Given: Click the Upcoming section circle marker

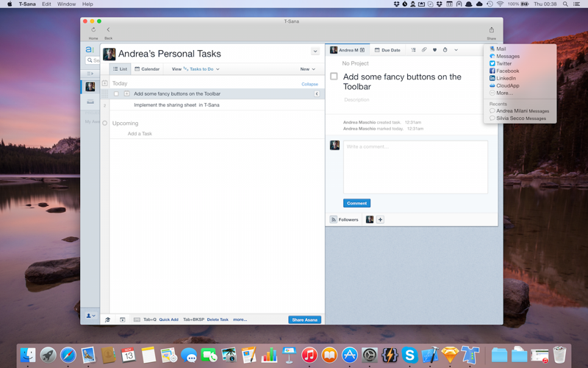Looking at the screenshot, I should click(x=104, y=123).
